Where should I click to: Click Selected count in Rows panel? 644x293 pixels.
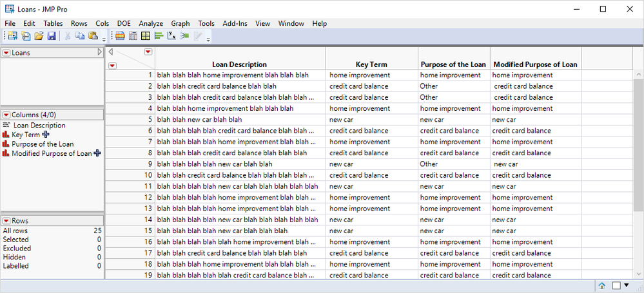pos(52,240)
